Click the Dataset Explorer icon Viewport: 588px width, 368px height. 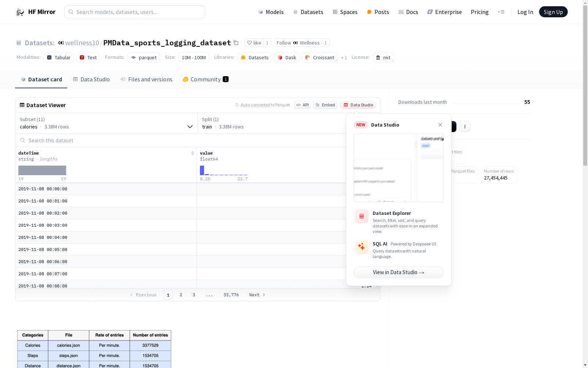click(x=361, y=216)
